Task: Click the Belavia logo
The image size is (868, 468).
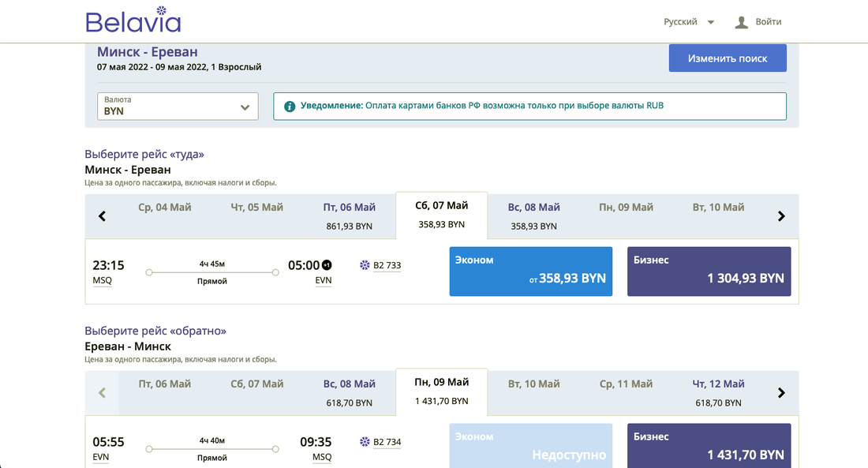Action: point(133,21)
